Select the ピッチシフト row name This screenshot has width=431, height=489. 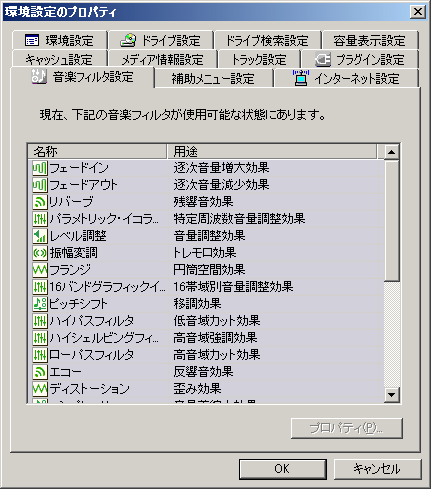point(78,304)
